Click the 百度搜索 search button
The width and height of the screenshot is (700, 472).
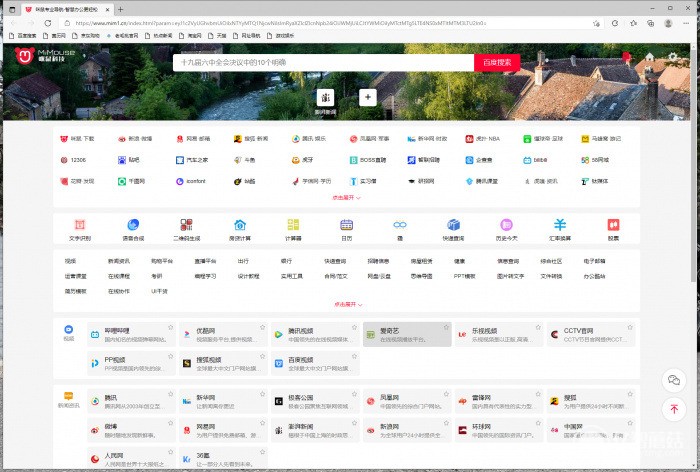pos(497,63)
